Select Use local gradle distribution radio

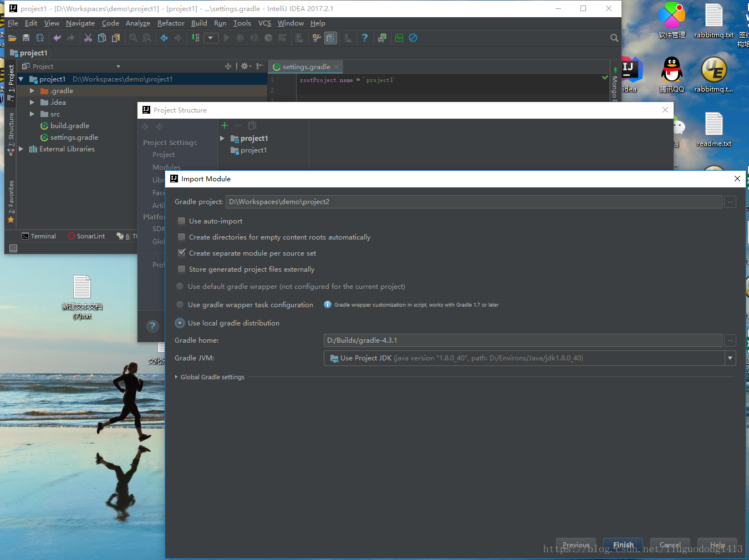point(180,323)
